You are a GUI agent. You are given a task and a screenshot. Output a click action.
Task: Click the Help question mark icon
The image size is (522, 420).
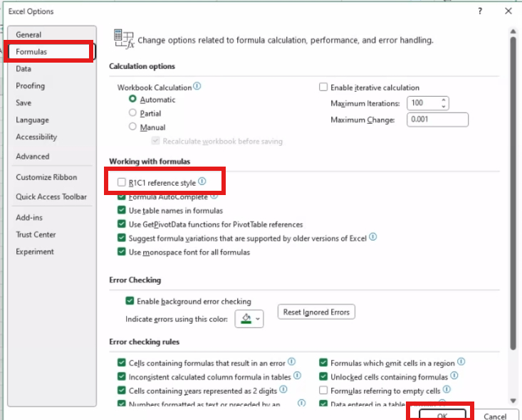point(480,11)
